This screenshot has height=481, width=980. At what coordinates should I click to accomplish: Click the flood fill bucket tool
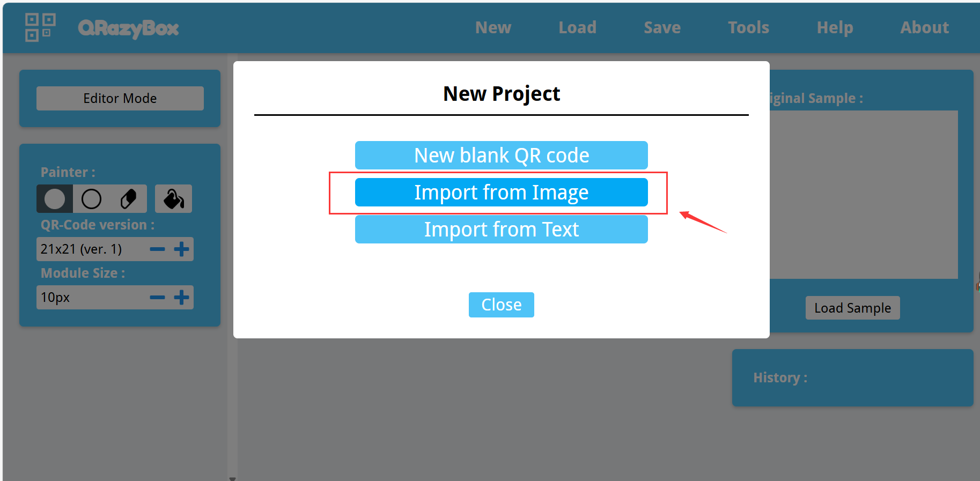[173, 199]
